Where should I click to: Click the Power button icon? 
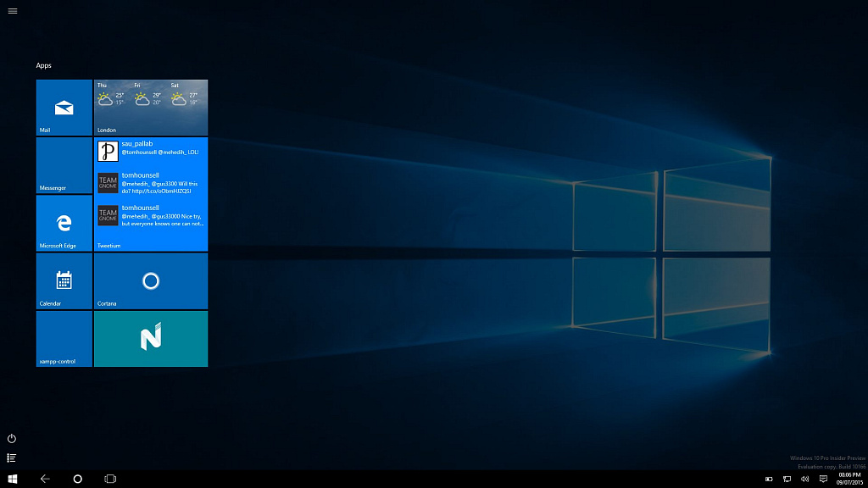12,438
